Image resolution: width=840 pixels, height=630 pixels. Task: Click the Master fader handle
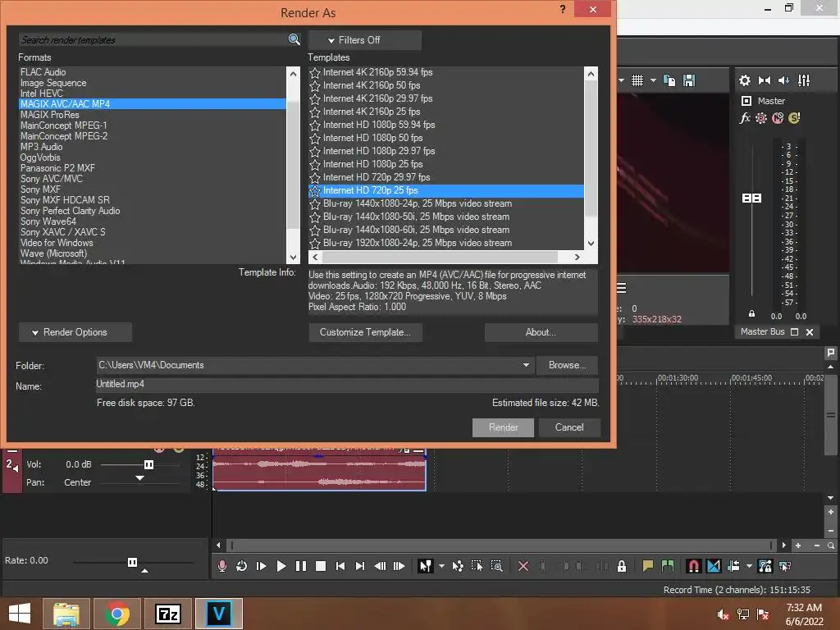[751, 199]
